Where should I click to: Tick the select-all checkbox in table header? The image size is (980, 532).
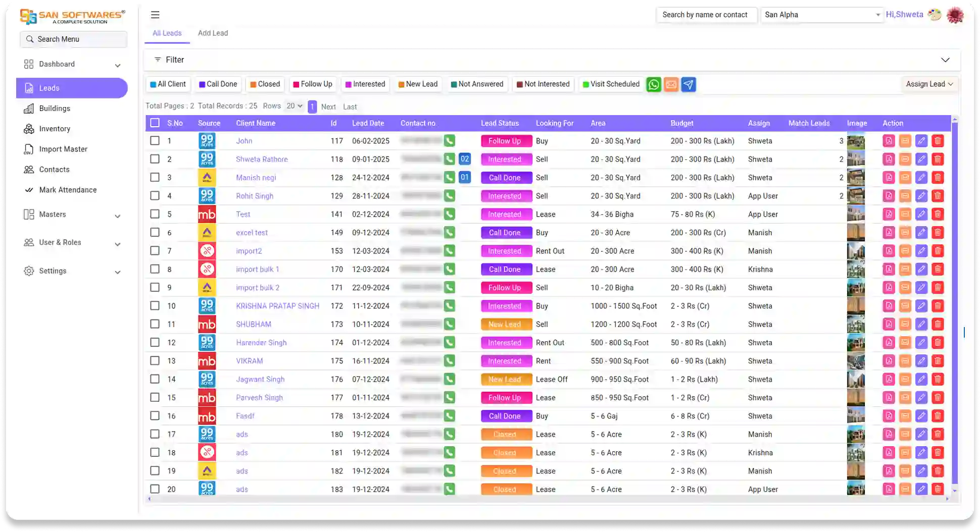coord(155,123)
